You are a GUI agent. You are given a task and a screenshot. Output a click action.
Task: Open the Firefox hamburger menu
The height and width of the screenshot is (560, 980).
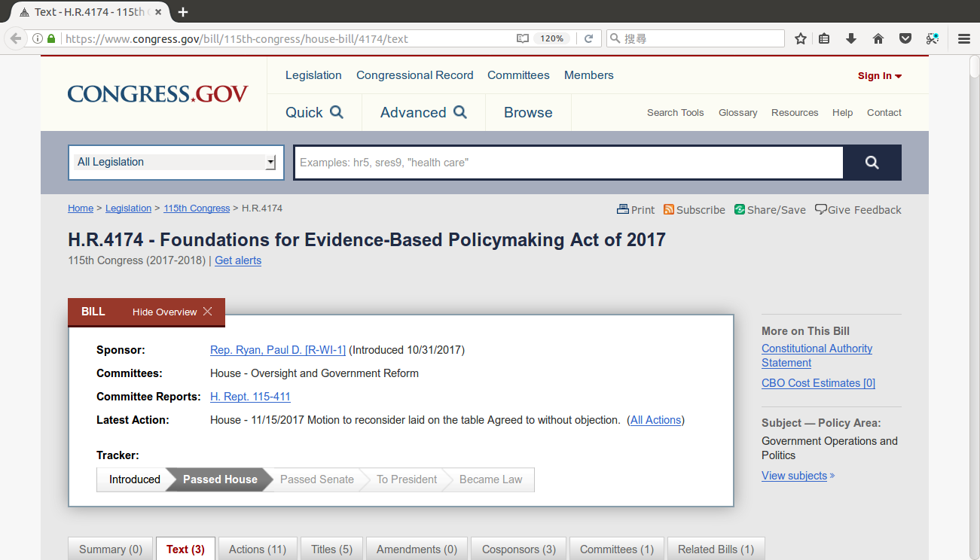(x=963, y=38)
